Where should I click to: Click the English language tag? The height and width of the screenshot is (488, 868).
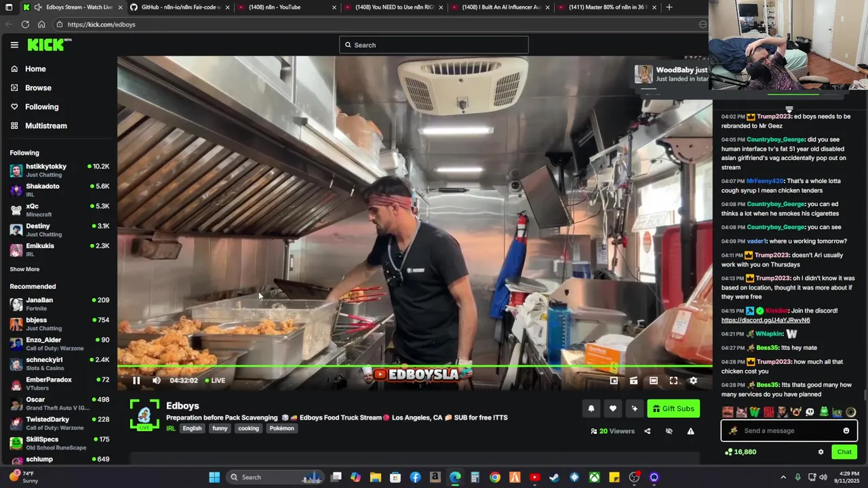coord(192,428)
